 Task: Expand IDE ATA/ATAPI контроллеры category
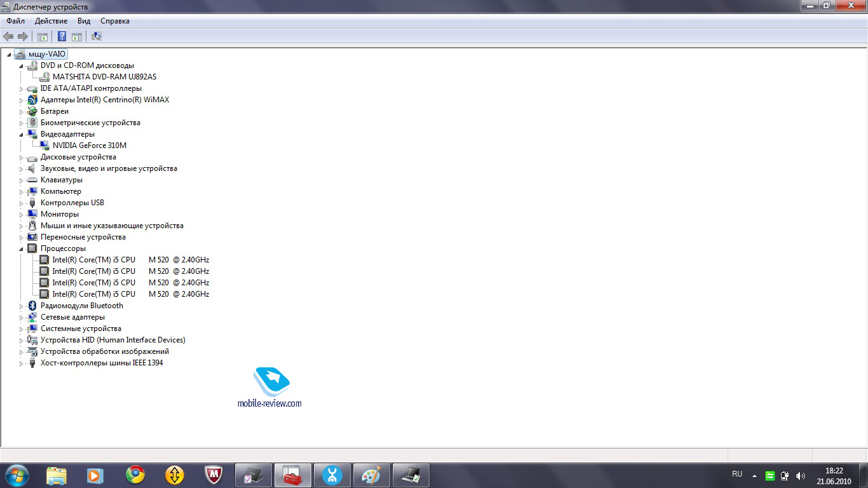(21, 89)
